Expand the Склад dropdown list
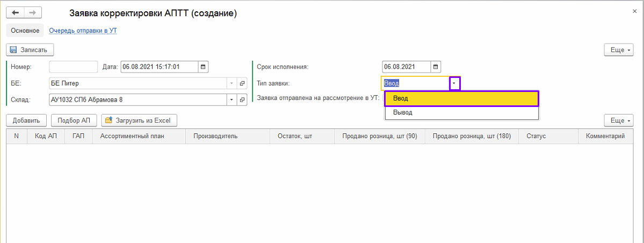 (x=231, y=99)
